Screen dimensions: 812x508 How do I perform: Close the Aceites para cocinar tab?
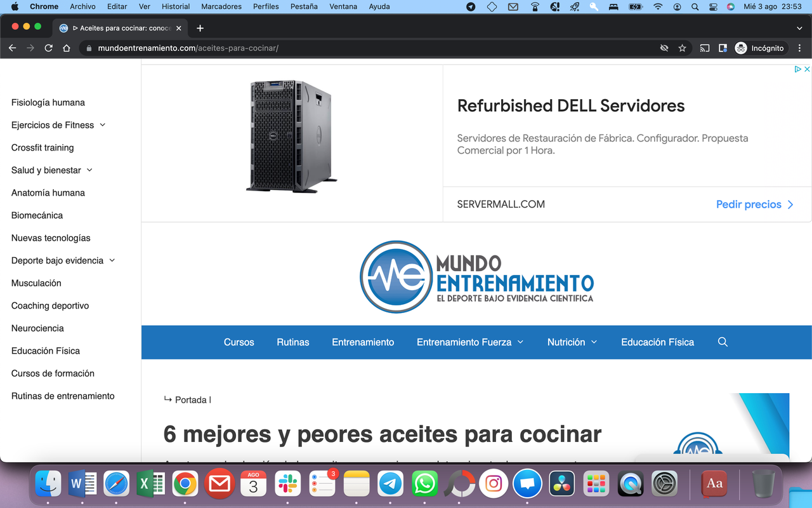(x=178, y=28)
